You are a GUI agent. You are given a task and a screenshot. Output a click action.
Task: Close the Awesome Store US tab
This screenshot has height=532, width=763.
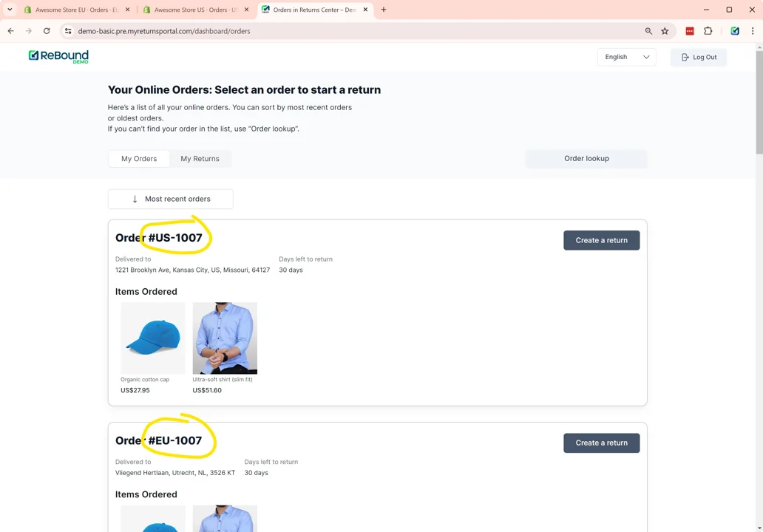click(x=247, y=10)
